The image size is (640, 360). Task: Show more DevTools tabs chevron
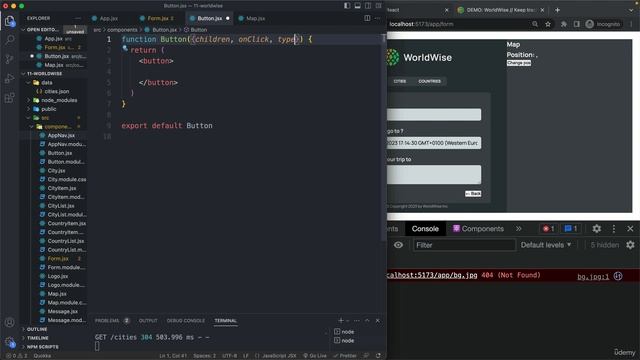click(519, 229)
